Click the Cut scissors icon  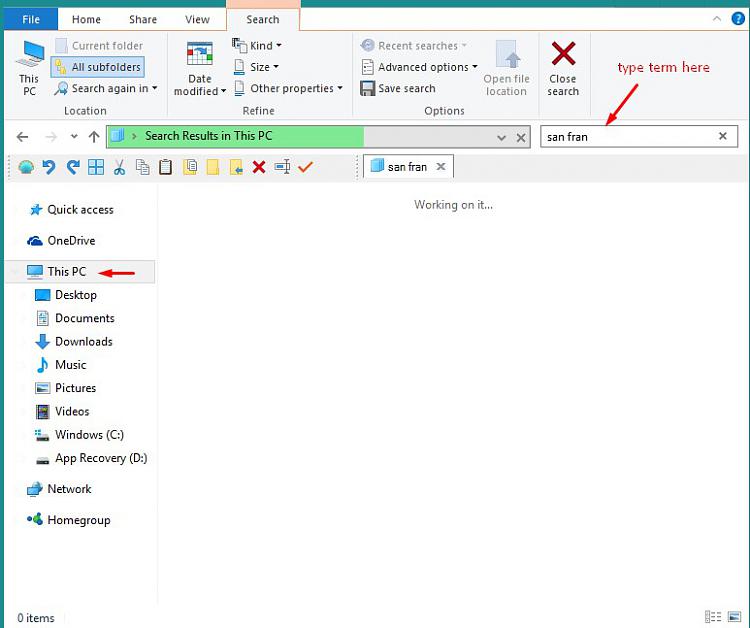coord(119,167)
